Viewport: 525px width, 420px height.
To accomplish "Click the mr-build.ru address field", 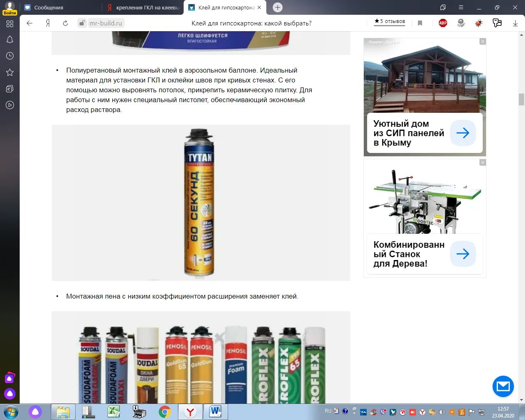I will pos(106,23).
